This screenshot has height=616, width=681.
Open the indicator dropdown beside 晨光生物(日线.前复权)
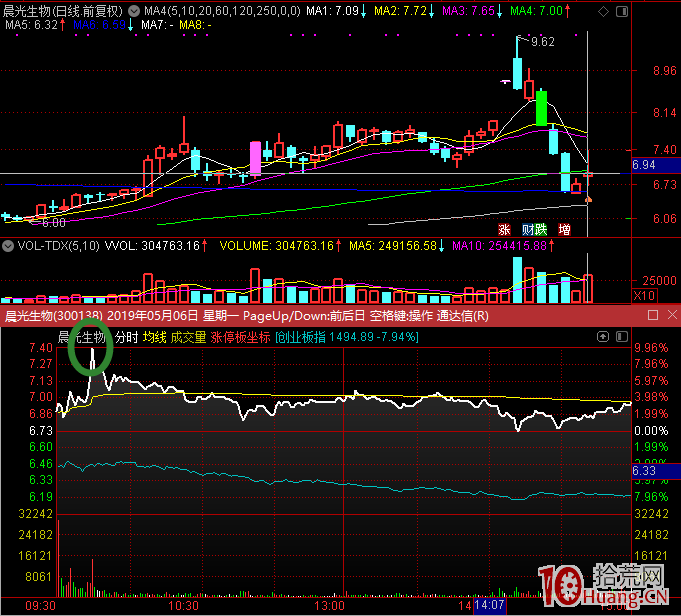coord(134,11)
